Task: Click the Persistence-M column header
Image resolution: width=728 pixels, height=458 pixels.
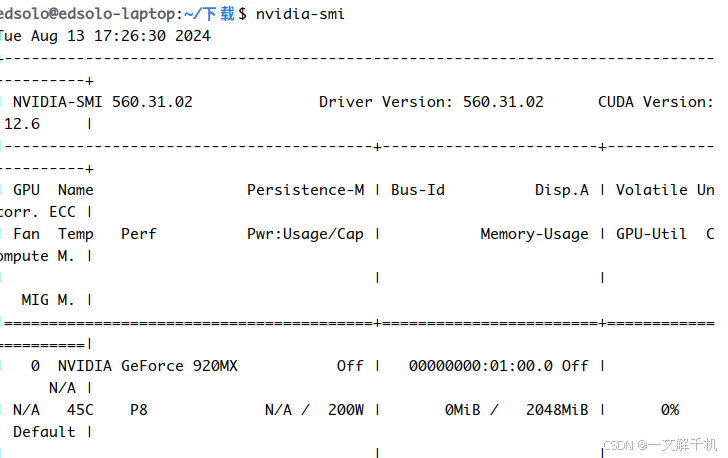Action: [x=305, y=190]
